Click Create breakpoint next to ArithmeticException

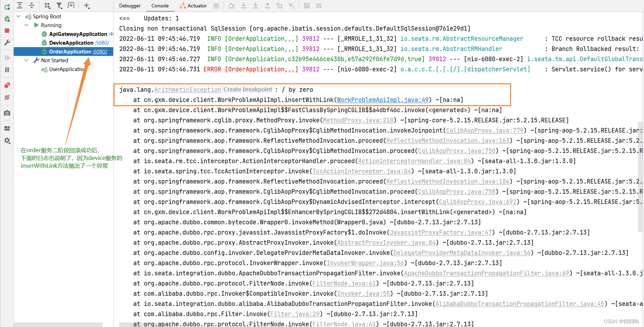(x=248, y=89)
